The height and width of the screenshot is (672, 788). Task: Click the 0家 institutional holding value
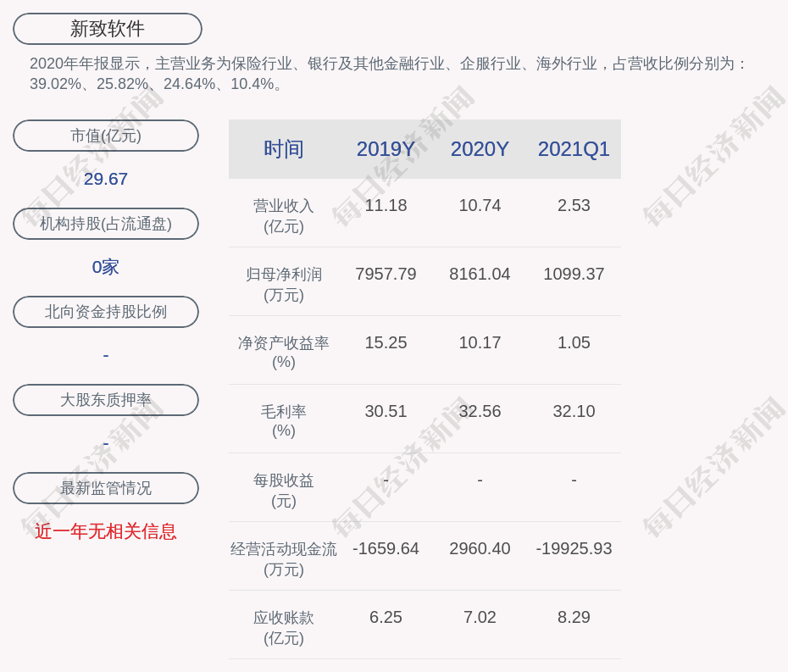point(106,267)
